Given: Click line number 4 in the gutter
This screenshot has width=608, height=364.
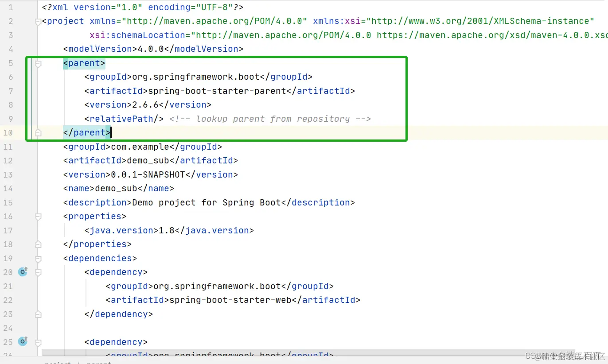Looking at the screenshot, I should tap(11, 49).
